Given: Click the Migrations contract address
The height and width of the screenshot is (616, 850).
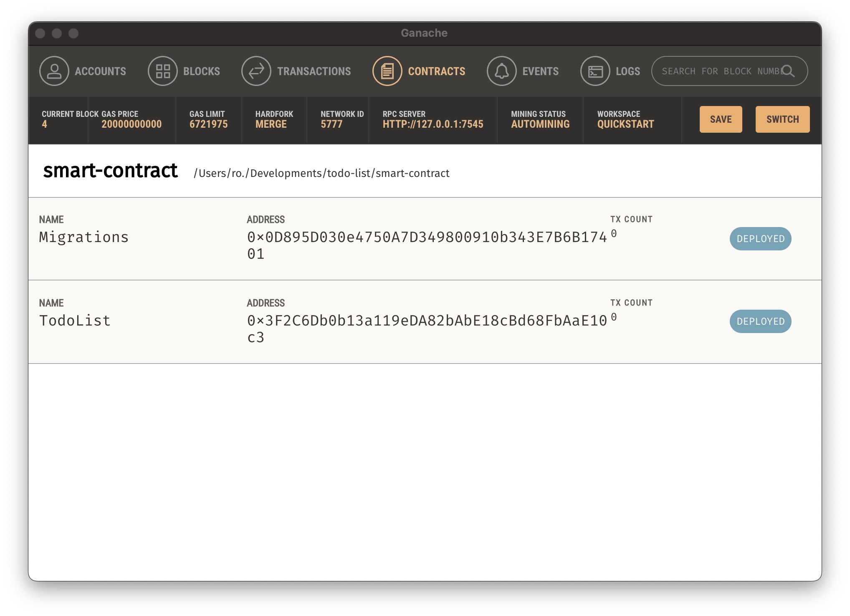Looking at the screenshot, I should [x=427, y=237].
